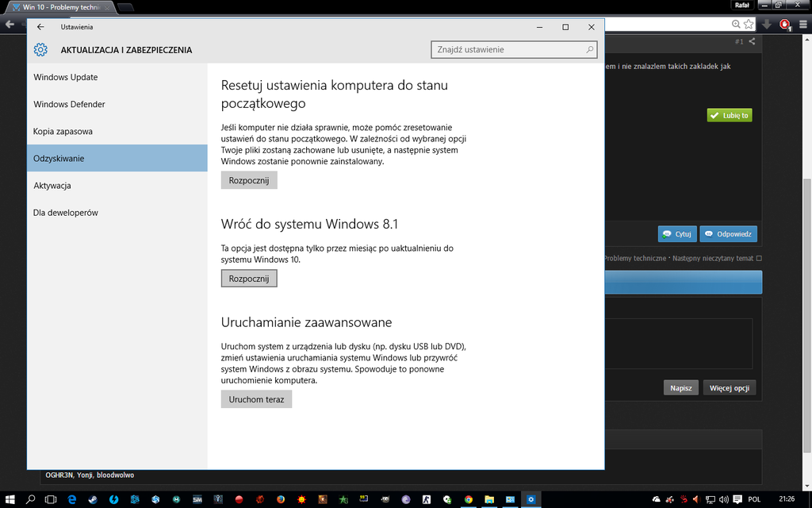Open the red circle app on the taskbar
Screen dimensions: 812x508
click(239, 500)
